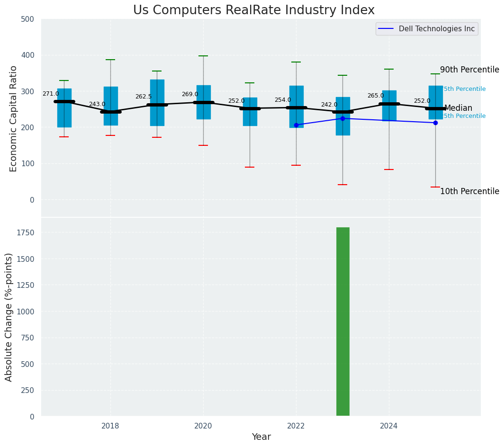This screenshot has height=446, width=504.
Task: Click the chart title Us Computers RealRate Industry Index
Action: (253, 10)
